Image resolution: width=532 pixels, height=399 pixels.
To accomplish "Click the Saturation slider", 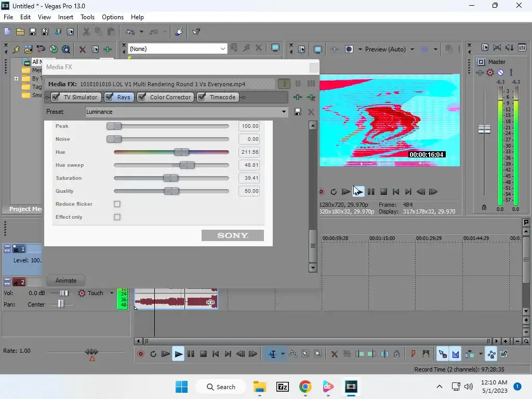I will click(171, 178).
